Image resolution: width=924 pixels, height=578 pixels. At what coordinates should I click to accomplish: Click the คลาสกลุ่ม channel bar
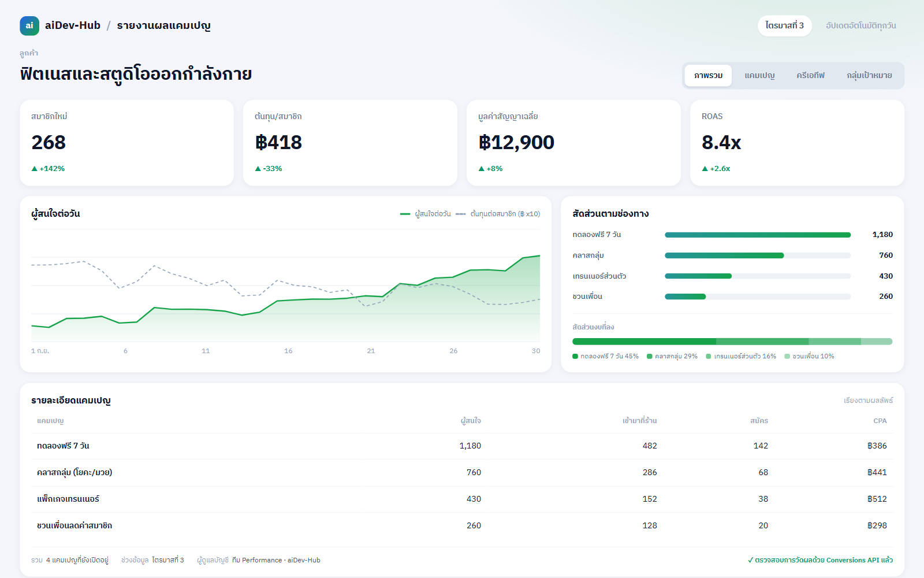[x=758, y=255]
